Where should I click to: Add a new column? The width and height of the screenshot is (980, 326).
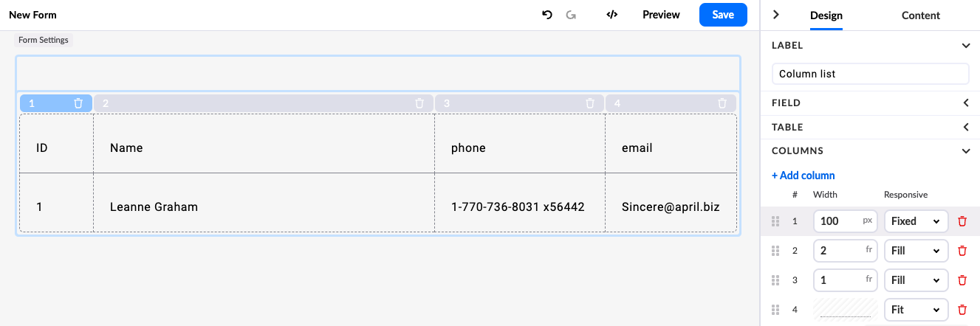(803, 176)
